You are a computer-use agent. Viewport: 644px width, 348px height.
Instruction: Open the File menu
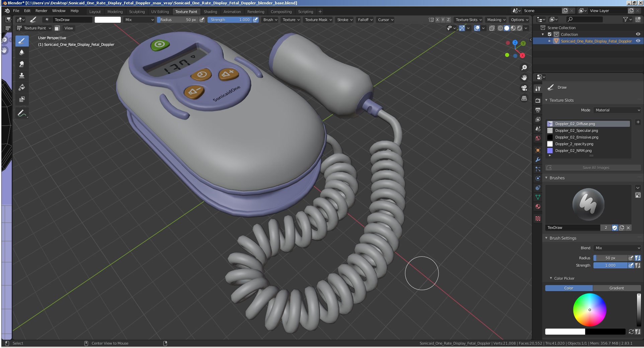pos(16,11)
